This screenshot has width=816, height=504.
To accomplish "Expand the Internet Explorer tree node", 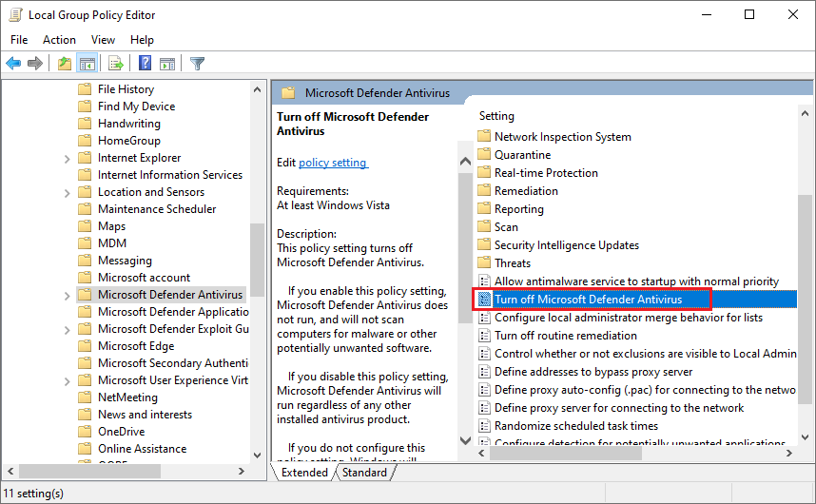I will (x=67, y=159).
